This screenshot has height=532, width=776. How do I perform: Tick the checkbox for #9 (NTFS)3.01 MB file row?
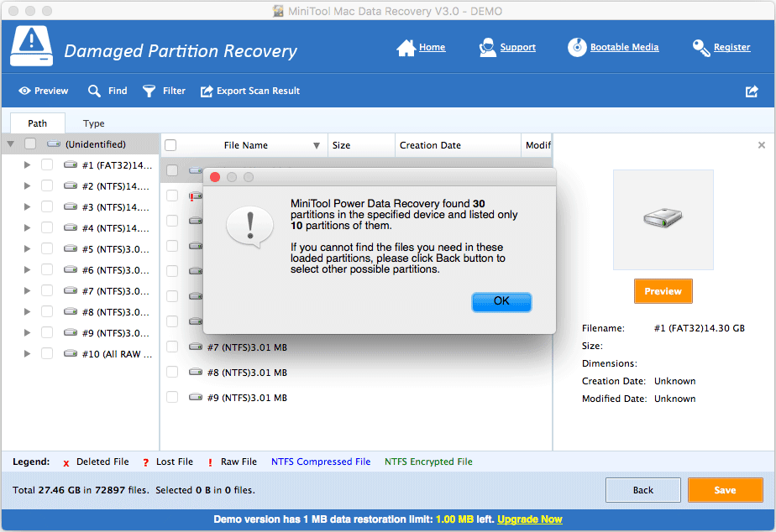(x=171, y=397)
